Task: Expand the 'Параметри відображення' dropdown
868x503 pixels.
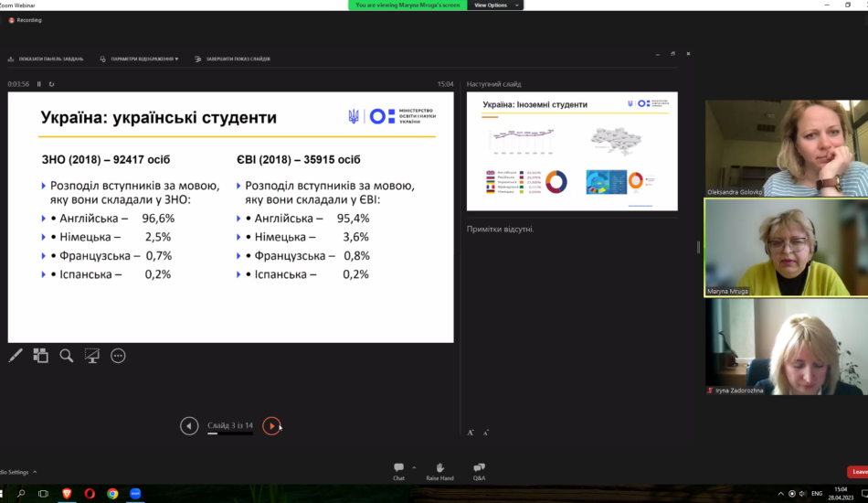Action: coord(143,59)
